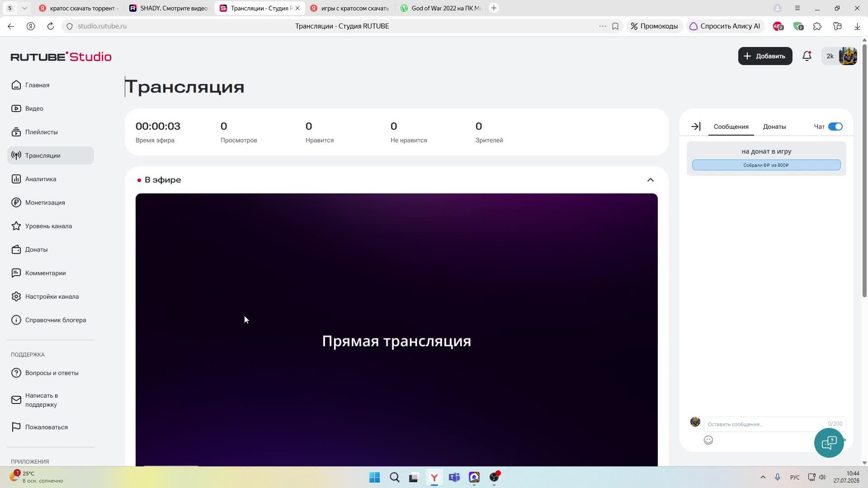868x488 pixels.
Task: Click the page vertical scrollbar
Action: [864, 171]
